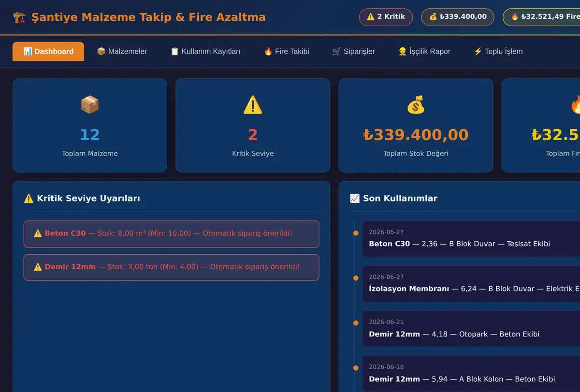
Task: Click the ₺32.521,49 Fire header badge
Action: [541, 17]
